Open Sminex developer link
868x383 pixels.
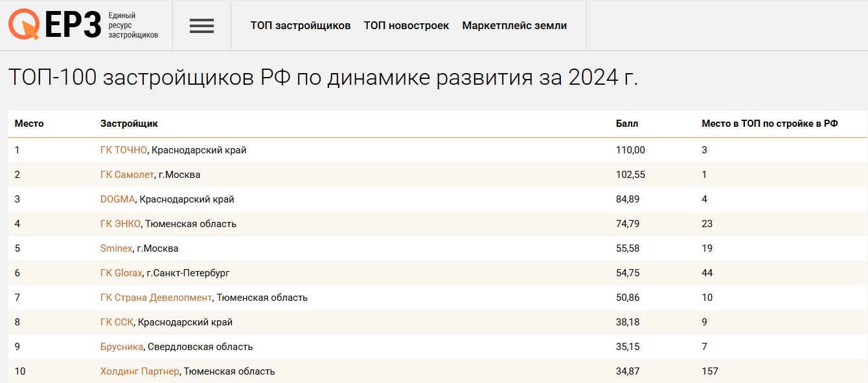(x=117, y=248)
